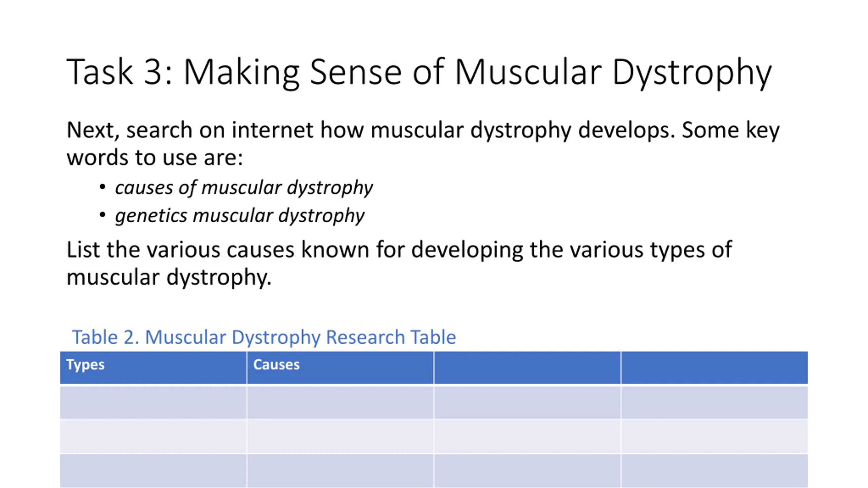
Task: Select the sentence 'List the various causes known'
Action: point(399,263)
